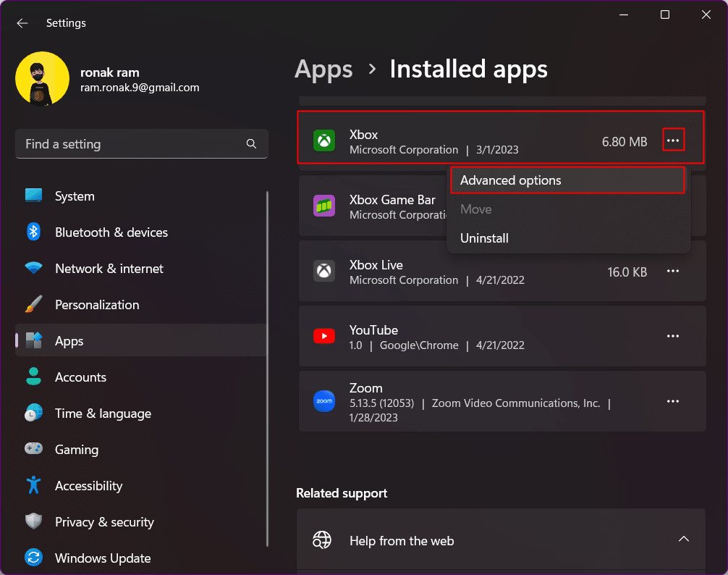The height and width of the screenshot is (575, 728).
Task: Open the Network & internet wifi icon
Action: click(x=33, y=268)
